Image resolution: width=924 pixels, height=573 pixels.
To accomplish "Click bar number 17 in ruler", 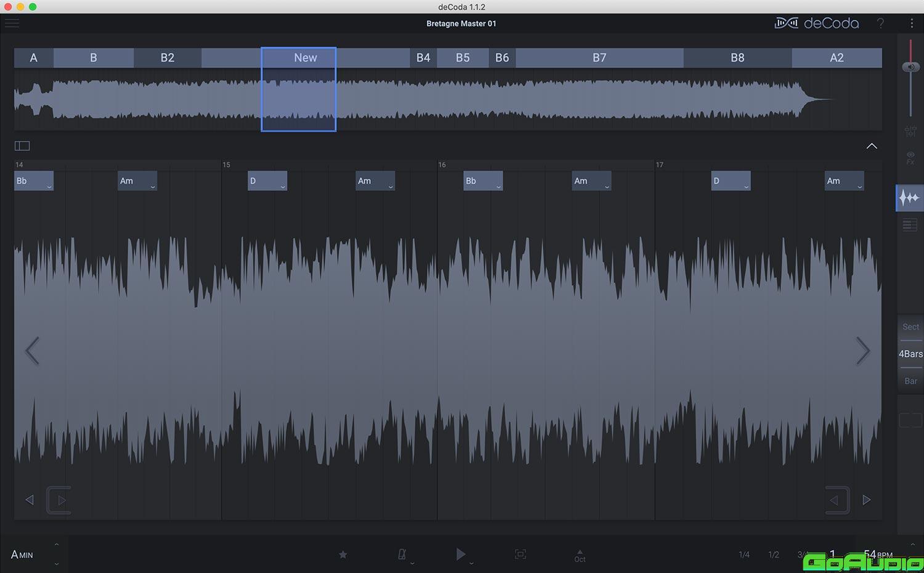I will pyautogui.click(x=659, y=165).
